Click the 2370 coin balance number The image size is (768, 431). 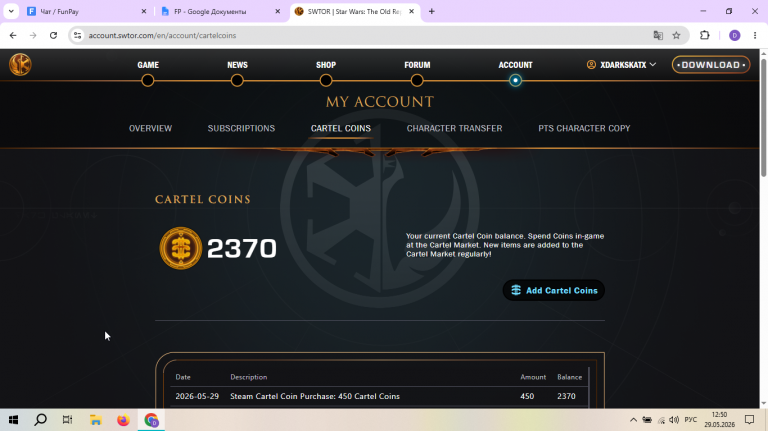coord(242,248)
